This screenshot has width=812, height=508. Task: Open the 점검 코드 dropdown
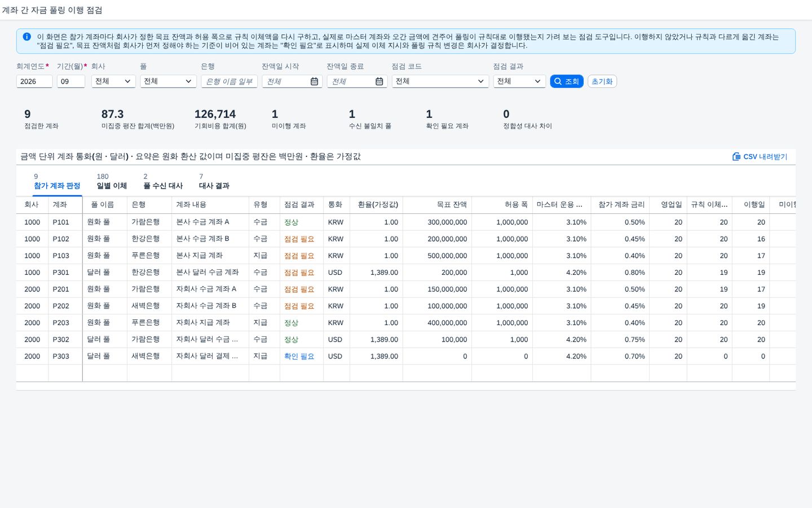440,81
